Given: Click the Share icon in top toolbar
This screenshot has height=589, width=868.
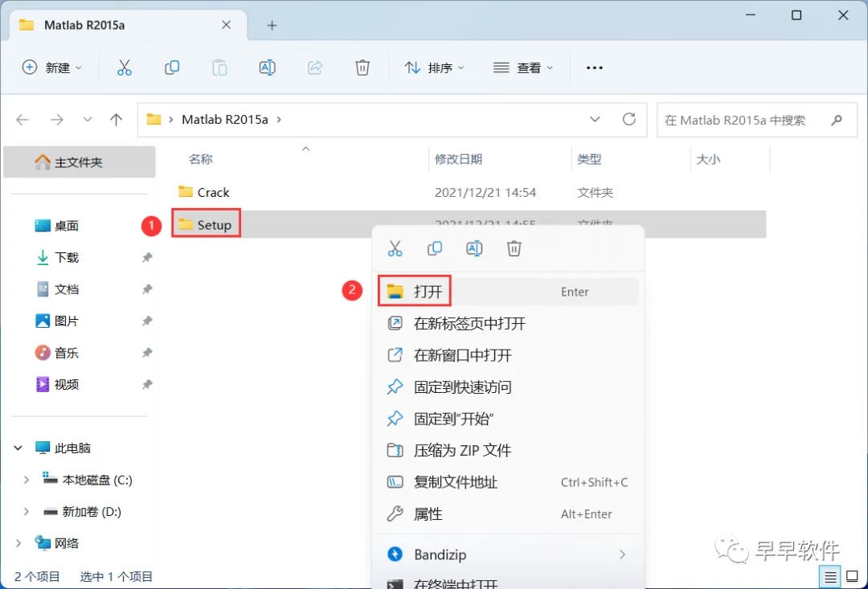Looking at the screenshot, I should coord(315,67).
